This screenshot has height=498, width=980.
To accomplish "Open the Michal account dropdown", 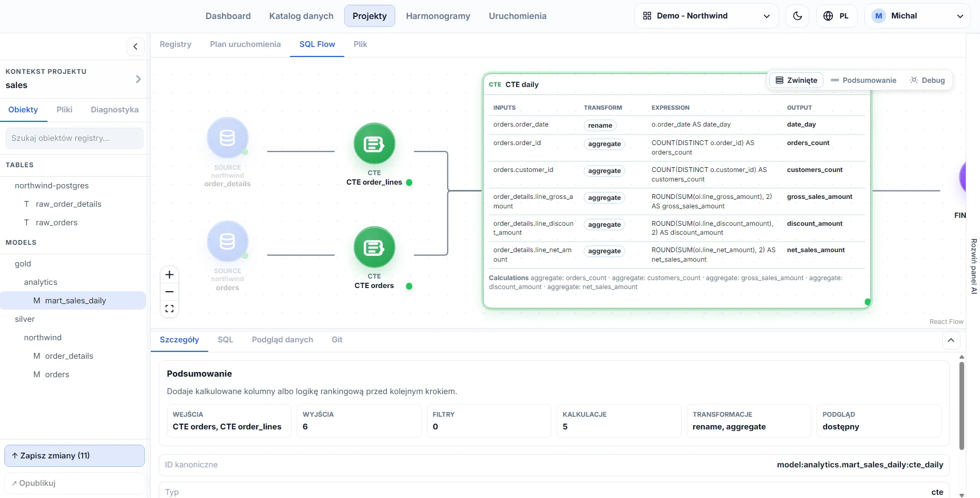I will (918, 16).
